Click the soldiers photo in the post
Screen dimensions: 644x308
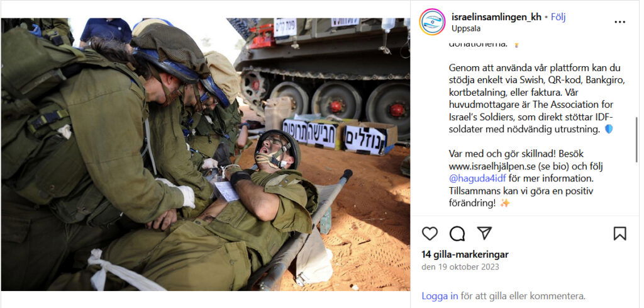(206, 154)
